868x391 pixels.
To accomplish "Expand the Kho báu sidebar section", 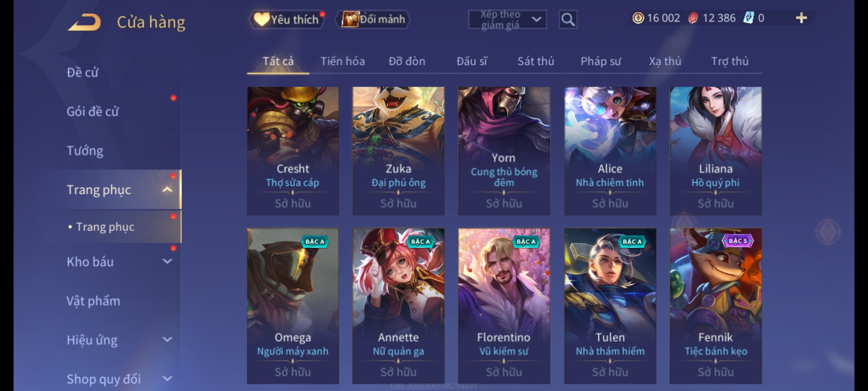I will 167,261.
